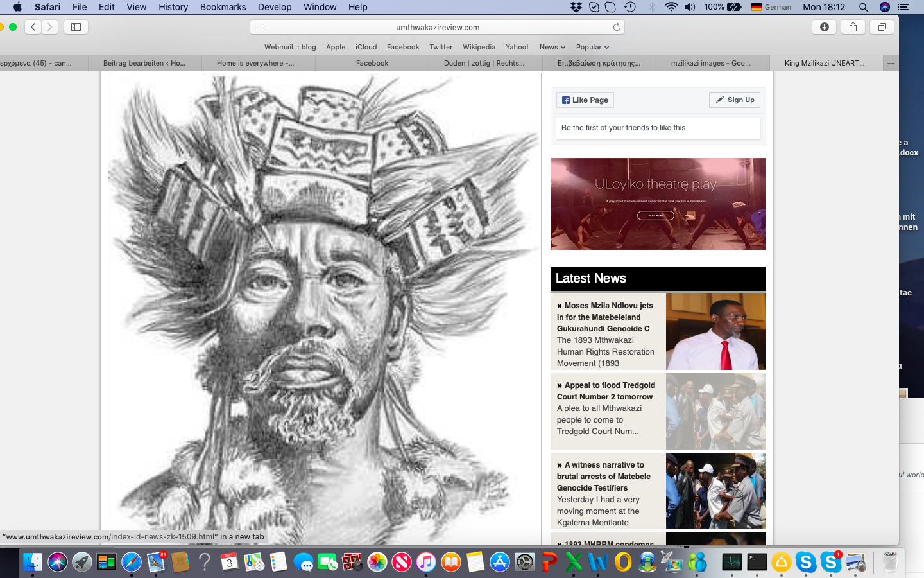Open the Bookmarks menu
Image resolution: width=924 pixels, height=578 pixels.
[223, 7]
